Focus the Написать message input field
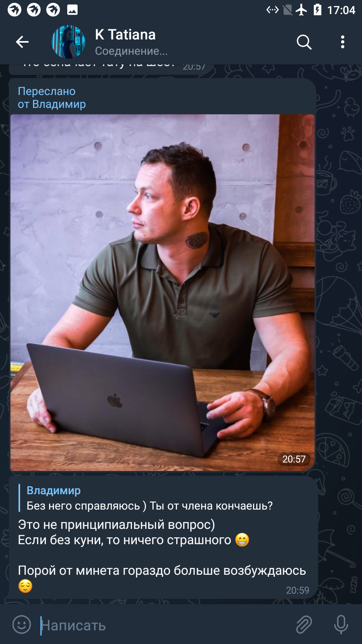This screenshot has width=362, height=644. (x=165, y=625)
